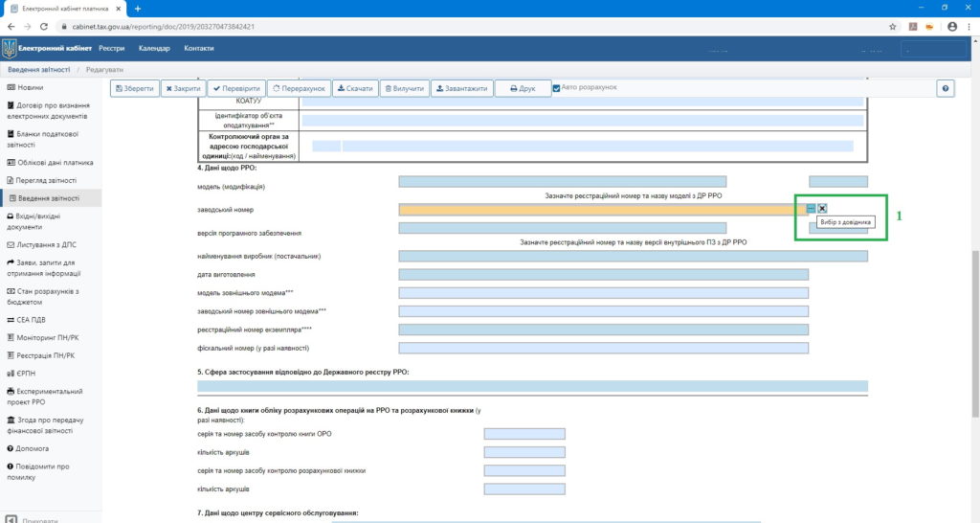Click the Зберегти button
This screenshot has height=523, width=980.
[133, 88]
